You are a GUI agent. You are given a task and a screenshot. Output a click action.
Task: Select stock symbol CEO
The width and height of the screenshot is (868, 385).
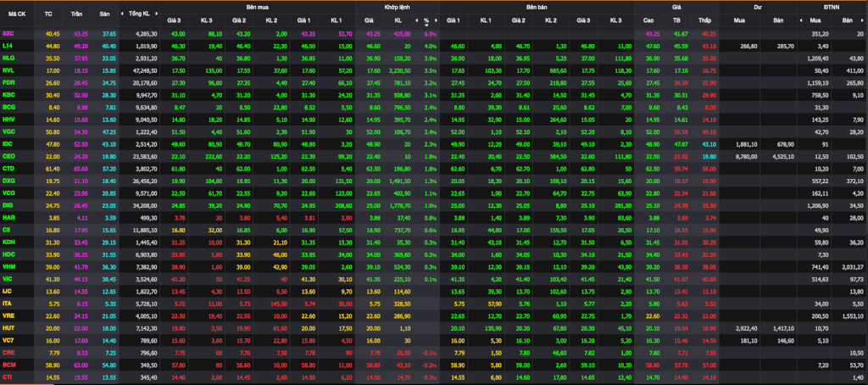tap(8, 156)
